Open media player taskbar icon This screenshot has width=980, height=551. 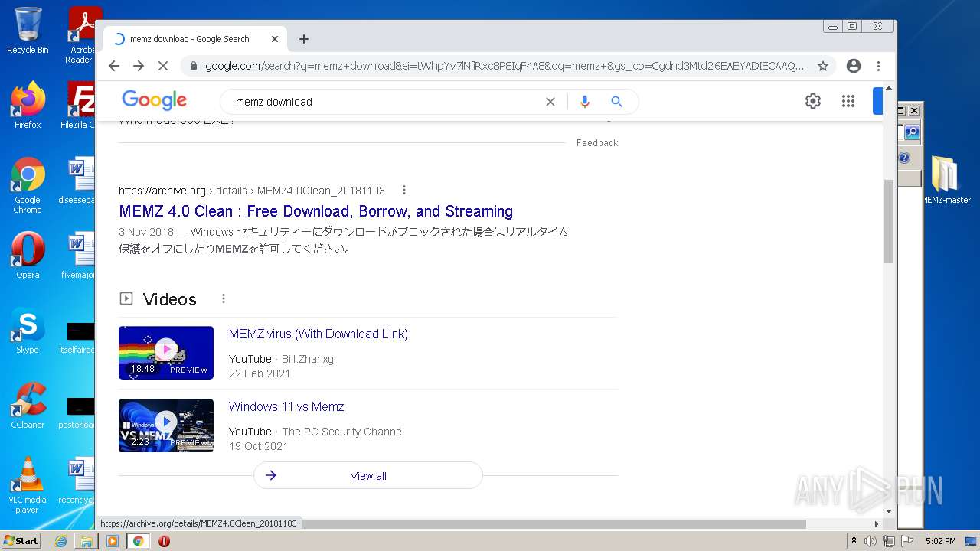[x=113, y=541]
